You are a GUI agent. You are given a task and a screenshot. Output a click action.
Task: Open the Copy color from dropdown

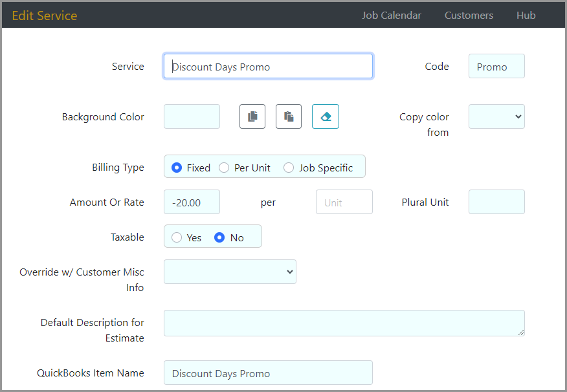click(x=496, y=116)
